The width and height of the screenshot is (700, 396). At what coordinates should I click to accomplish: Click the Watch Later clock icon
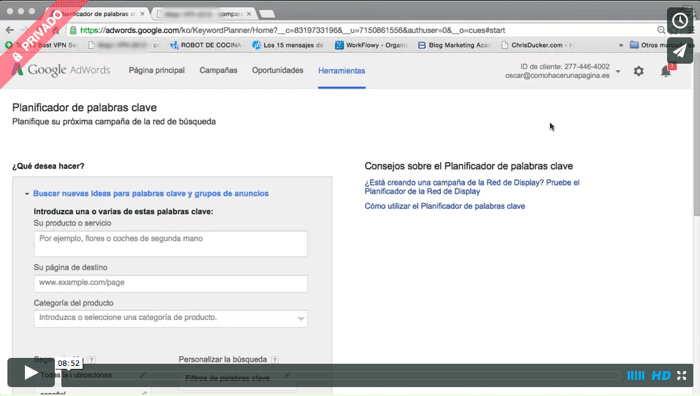[x=680, y=21]
